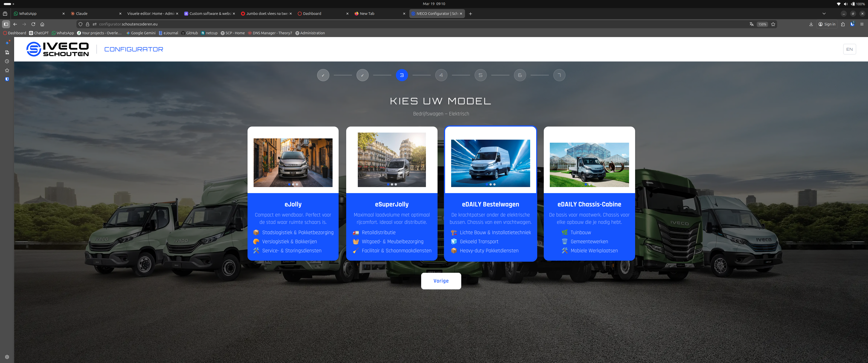Click the 150% zoom level indicator
This screenshot has height=363, width=868.
pyautogui.click(x=762, y=24)
